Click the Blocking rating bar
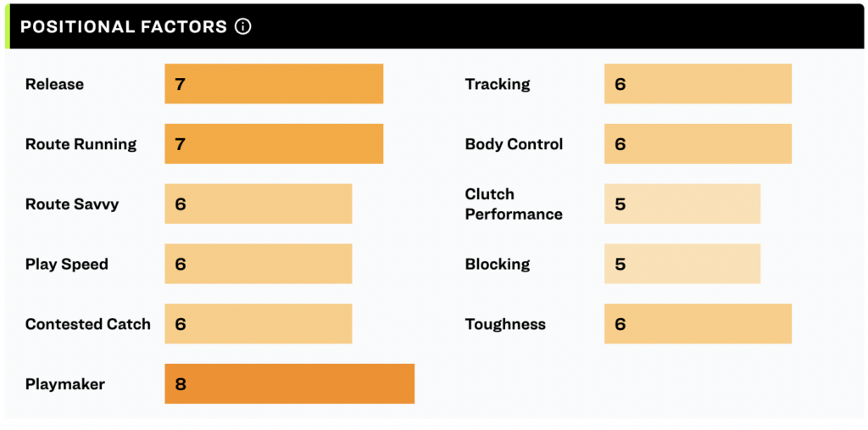This screenshot has width=868, height=430. click(682, 264)
